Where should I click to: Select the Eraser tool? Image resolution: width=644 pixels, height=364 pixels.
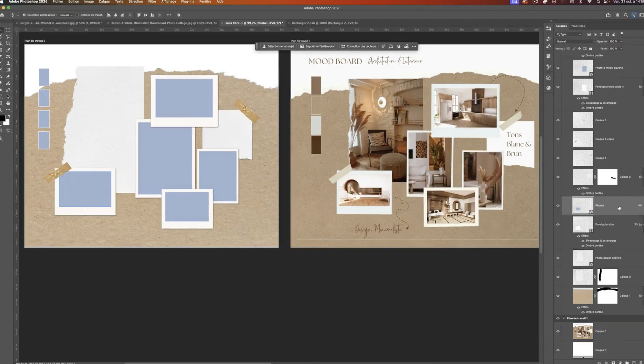pos(8,77)
